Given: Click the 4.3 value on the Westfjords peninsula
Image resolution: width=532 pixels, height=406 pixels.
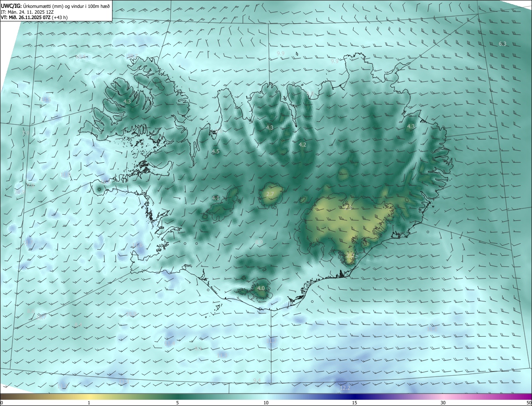Looking at the screenshot, I should pos(127,101).
